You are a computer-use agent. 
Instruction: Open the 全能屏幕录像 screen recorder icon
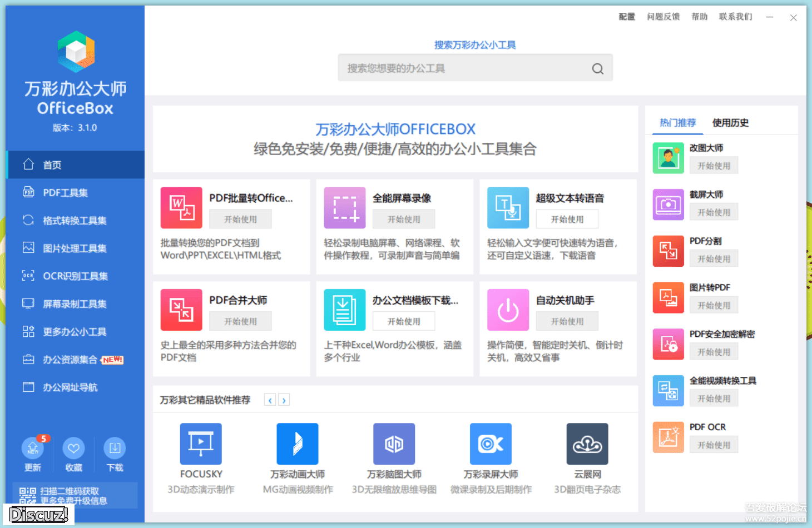345,208
